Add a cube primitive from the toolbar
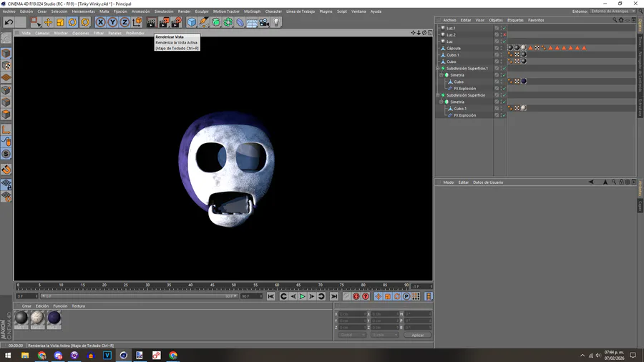The width and height of the screenshot is (644, 362). pos(192,22)
